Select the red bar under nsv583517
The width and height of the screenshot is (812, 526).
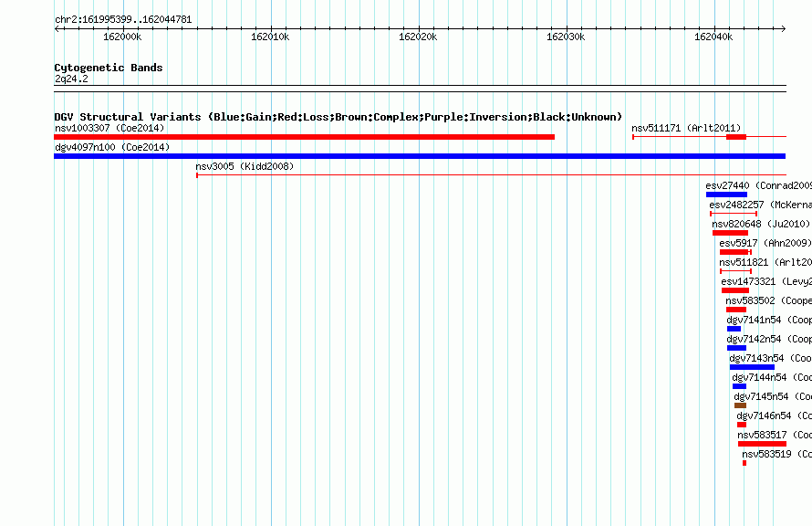pyautogui.click(x=763, y=444)
